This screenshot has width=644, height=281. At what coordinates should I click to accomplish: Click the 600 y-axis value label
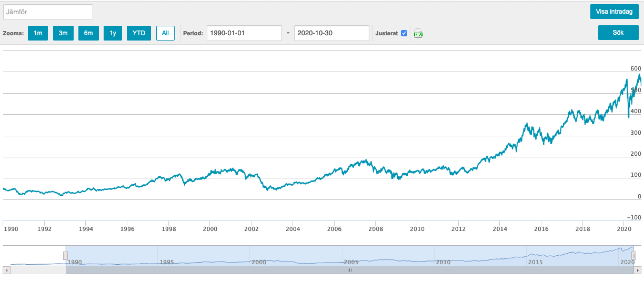636,68
